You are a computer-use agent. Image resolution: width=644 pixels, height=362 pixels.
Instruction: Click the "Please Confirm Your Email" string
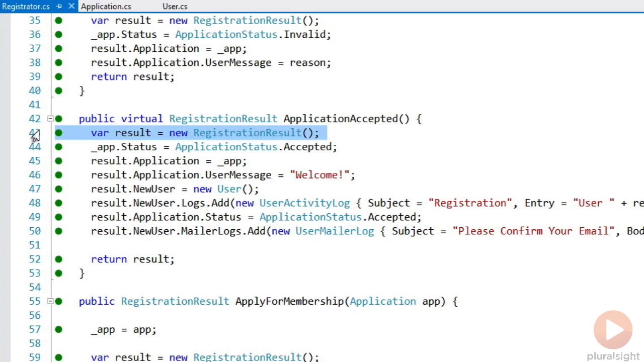(533, 231)
